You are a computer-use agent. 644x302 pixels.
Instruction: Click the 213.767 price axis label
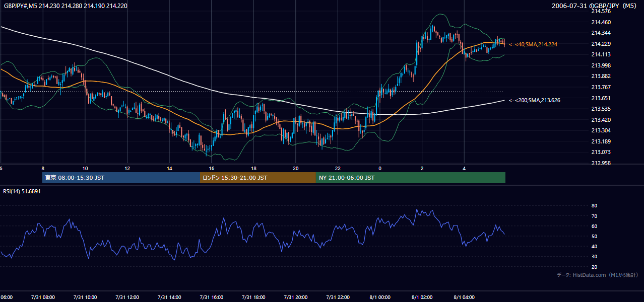pos(601,87)
